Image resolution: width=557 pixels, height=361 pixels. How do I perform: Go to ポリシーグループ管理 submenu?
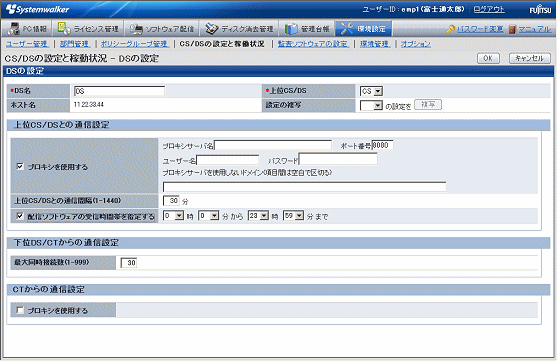click(x=134, y=44)
